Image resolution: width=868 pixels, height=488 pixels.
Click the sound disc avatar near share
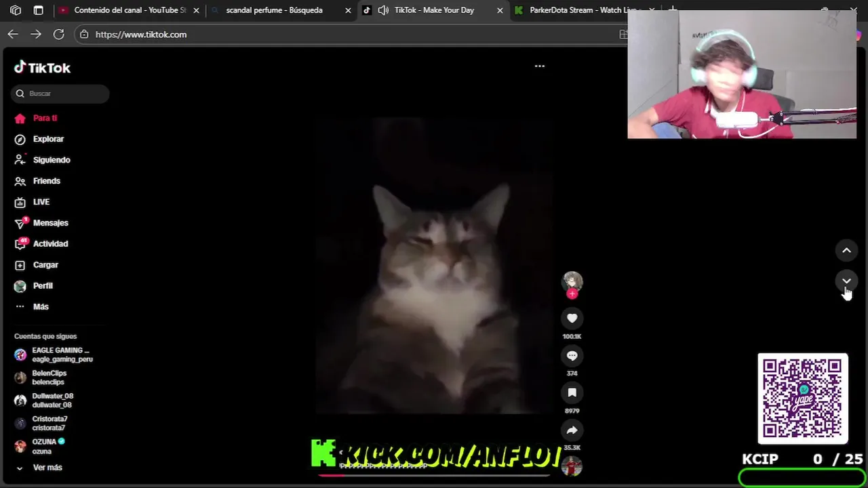pos(572,466)
